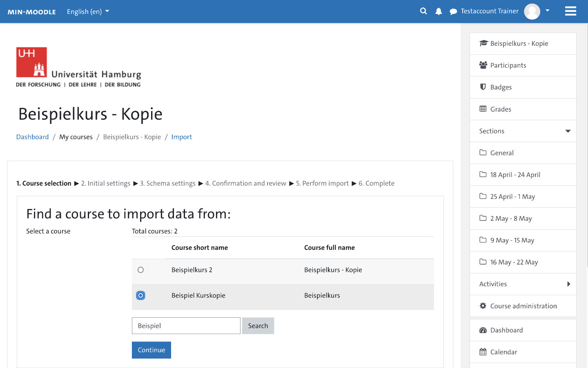Click the Course administration gear icon
588x368 pixels.
point(483,306)
